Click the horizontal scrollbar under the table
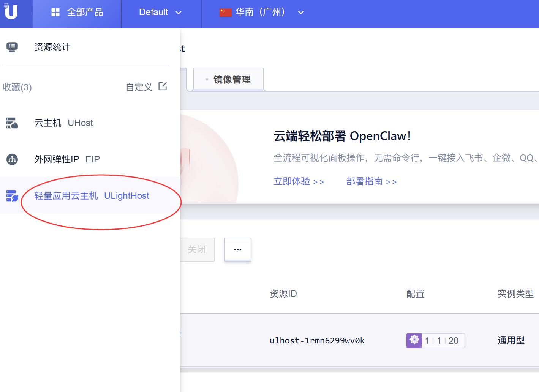Screen dimensions: 539x392 [359, 369]
